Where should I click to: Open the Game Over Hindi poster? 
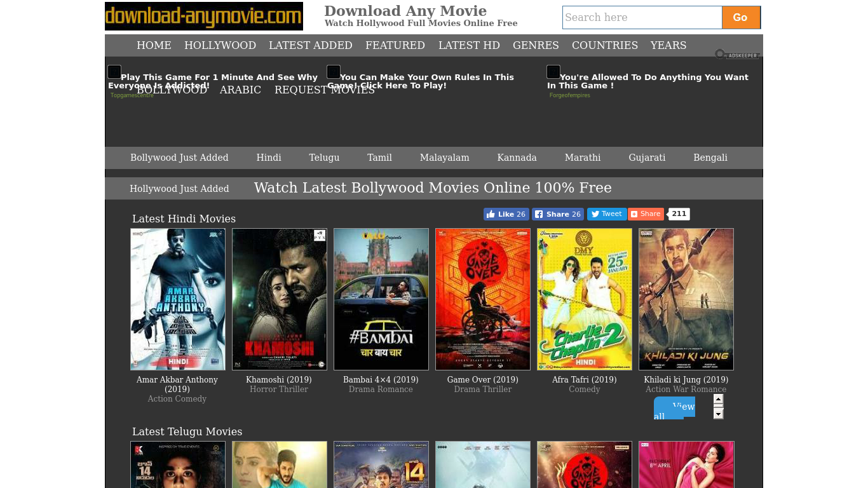[x=483, y=299]
